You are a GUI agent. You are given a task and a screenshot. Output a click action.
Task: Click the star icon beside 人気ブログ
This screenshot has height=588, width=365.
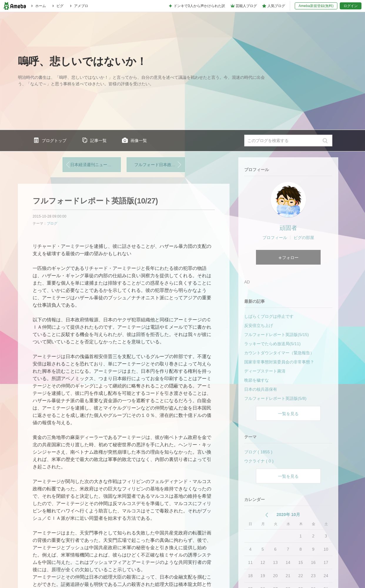pyautogui.click(x=264, y=6)
